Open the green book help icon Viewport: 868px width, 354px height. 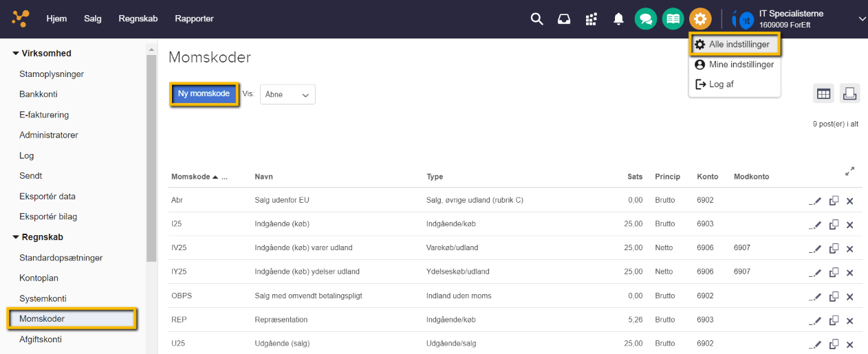(673, 19)
